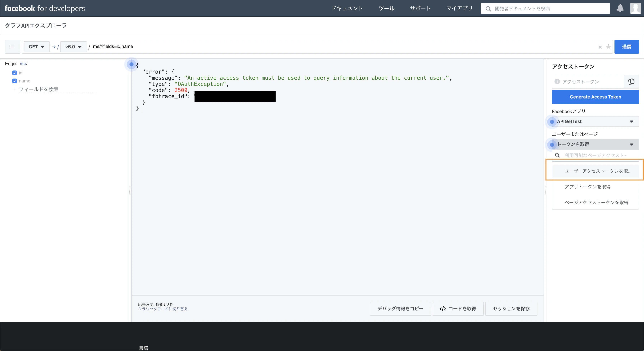Click the plus icon beside フィールドを検索
This screenshot has width=644, height=351.
(14, 90)
